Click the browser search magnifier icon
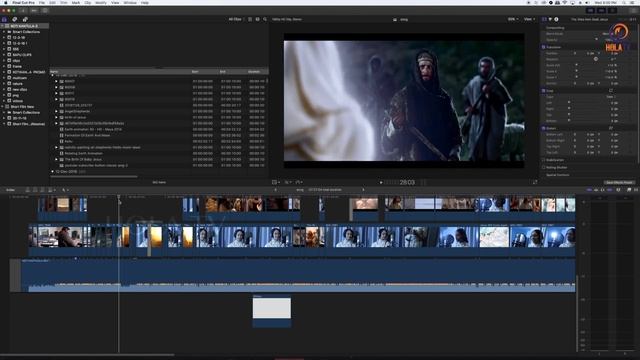640x360 pixels. tap(265, 19)
